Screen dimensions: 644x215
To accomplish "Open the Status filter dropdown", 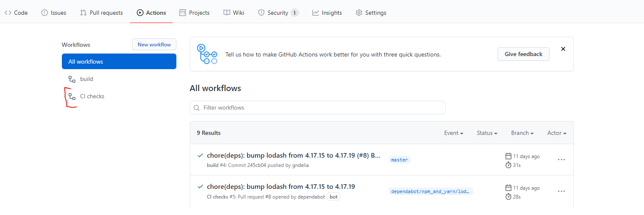I will [487, 133].
